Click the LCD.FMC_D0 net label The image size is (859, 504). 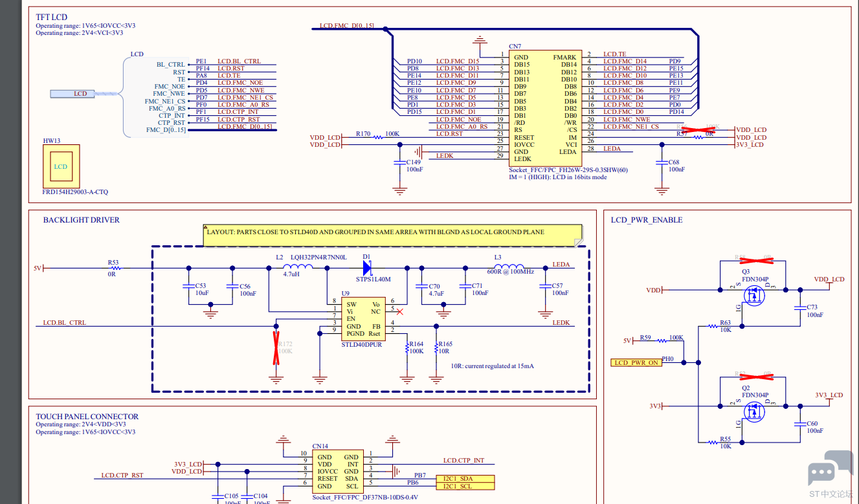pyautogui.click(x=623, y=112)
